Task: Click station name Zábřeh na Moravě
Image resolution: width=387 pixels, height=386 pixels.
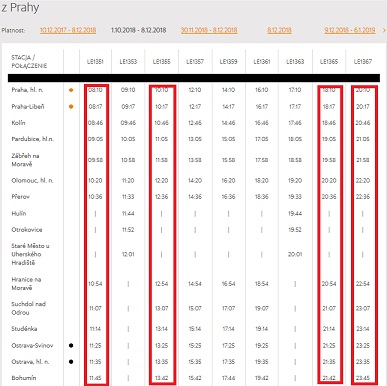Action: pos(26,160)
